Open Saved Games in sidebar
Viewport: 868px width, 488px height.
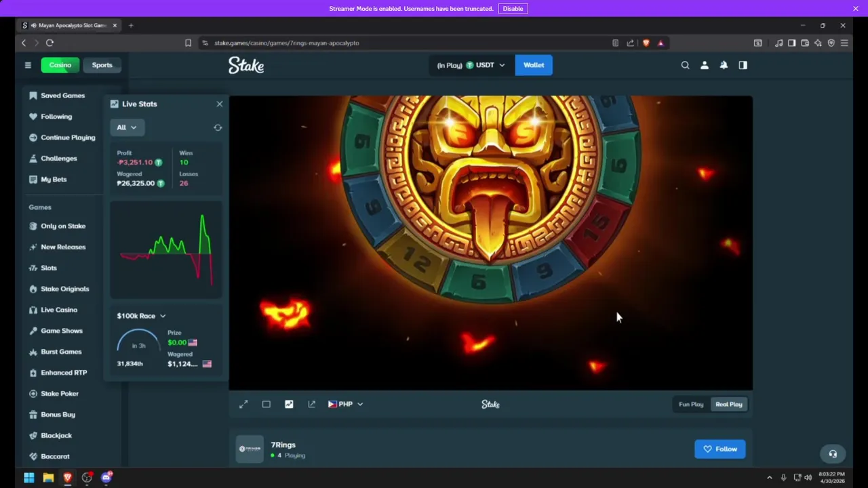62,96
